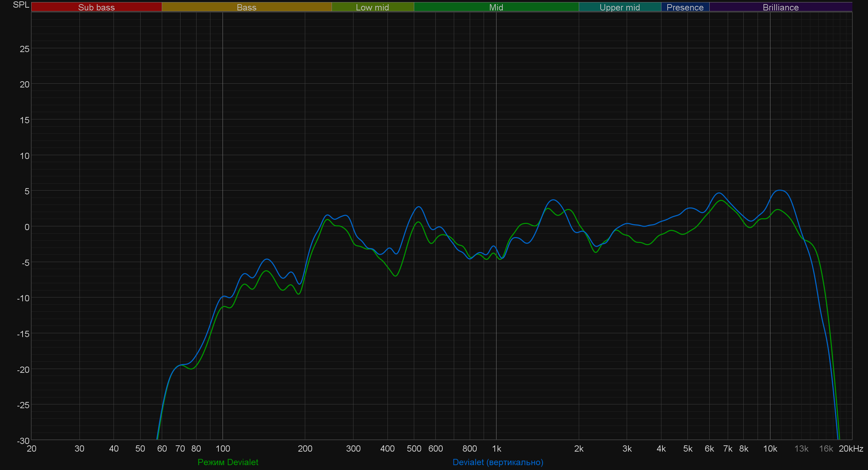
Task: Select the Bass band header
Action: pyautogui.click(x=247, y=7)
